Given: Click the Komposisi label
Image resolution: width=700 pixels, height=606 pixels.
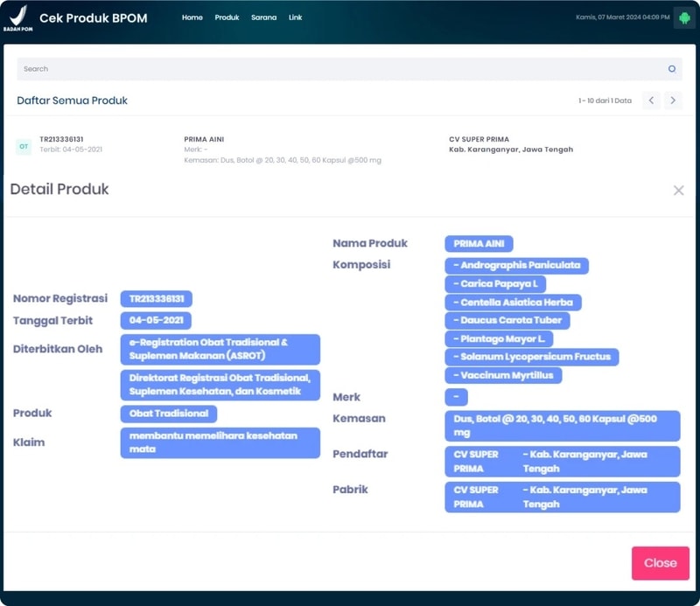Looking at the screenshot, I should tap(361, 265).
